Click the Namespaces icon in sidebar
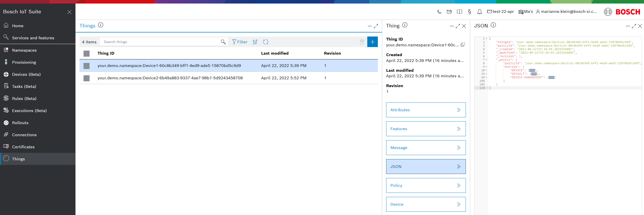644x215 pixels. (x=6, y=50)
